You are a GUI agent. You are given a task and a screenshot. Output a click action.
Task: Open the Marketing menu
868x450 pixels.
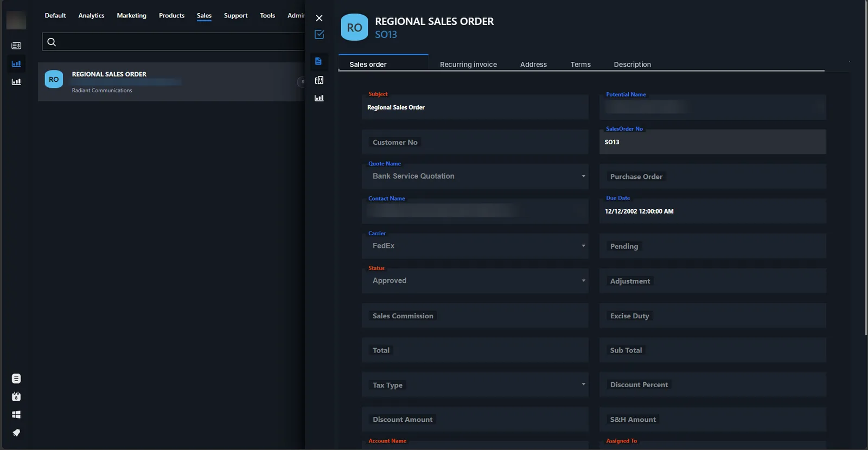(x=131, y=16)
